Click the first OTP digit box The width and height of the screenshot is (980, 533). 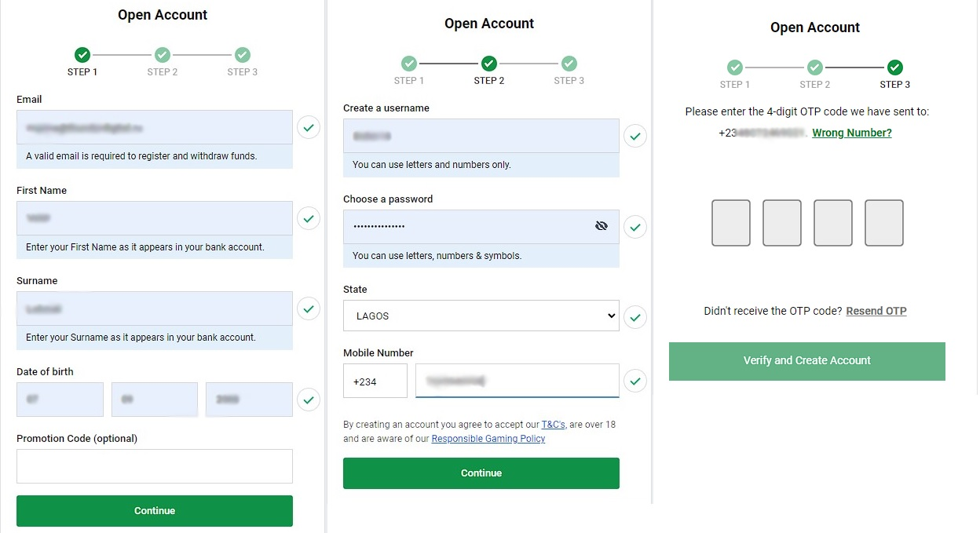[730, 223]
